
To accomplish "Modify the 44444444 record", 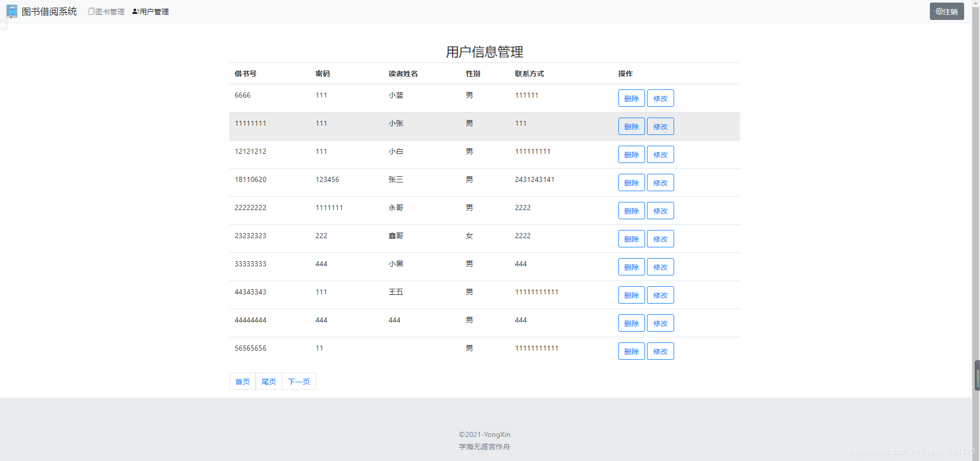I will [x=660, y=323].
